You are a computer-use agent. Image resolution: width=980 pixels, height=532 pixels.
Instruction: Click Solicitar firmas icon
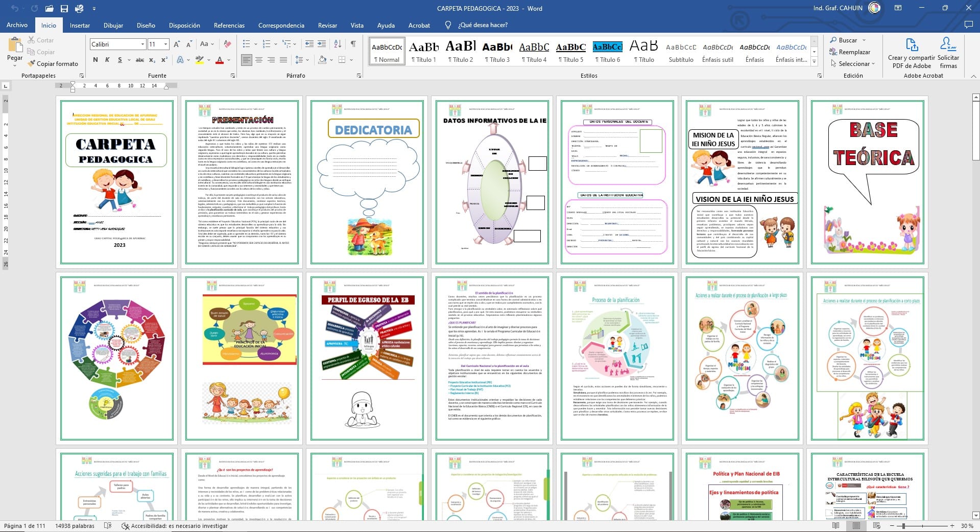pos(948,53)
